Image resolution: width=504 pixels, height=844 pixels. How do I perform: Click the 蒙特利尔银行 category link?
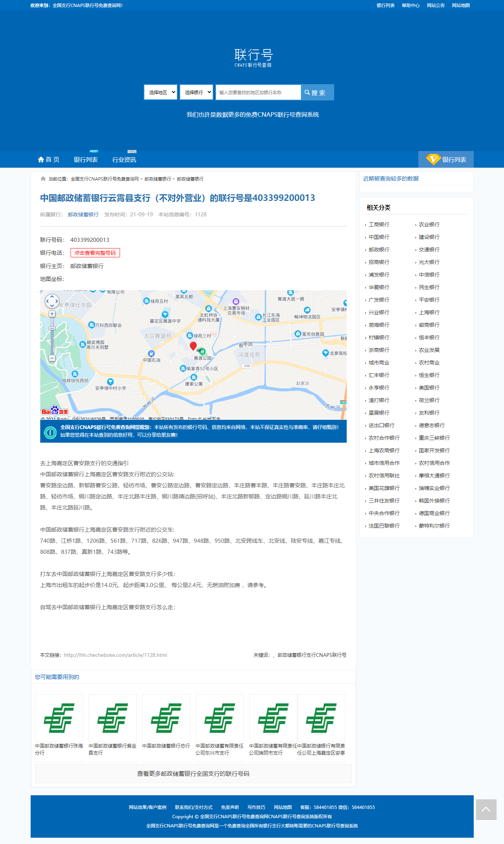434,526
